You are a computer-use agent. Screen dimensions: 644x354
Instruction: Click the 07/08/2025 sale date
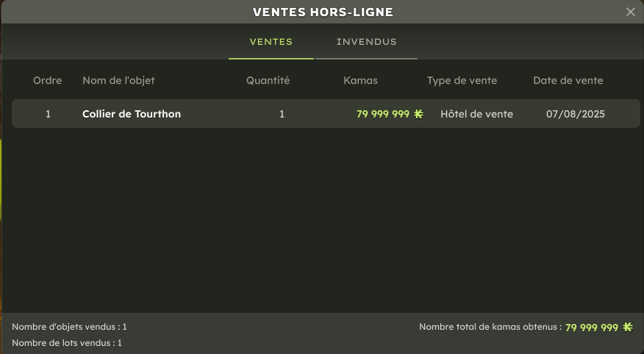click(x=576, y=114)
